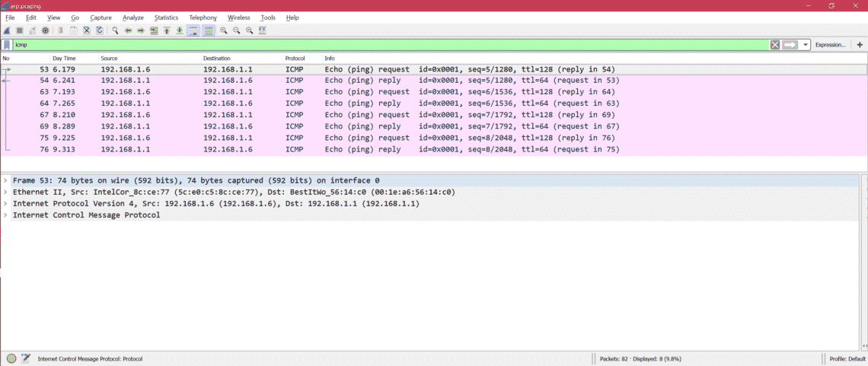Open the Capture menu
Screen dimensions: 868x366
pyautogui.click(x=101, y=18)
